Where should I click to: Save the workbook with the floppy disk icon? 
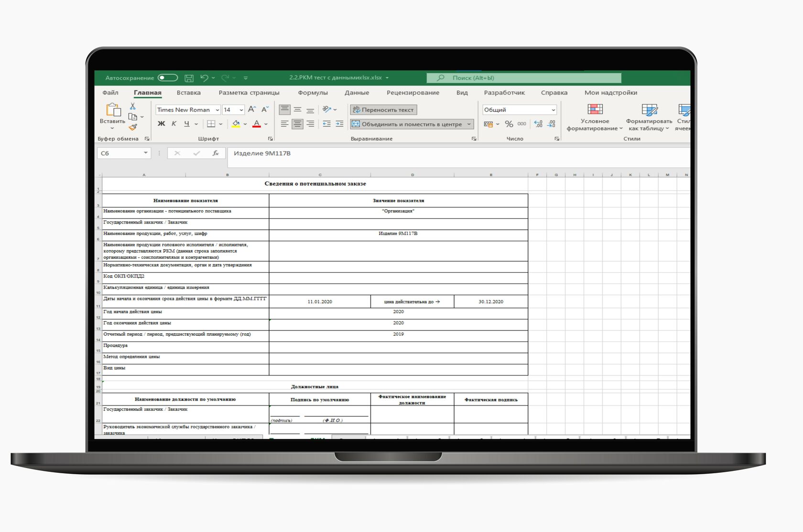(189, 78)
